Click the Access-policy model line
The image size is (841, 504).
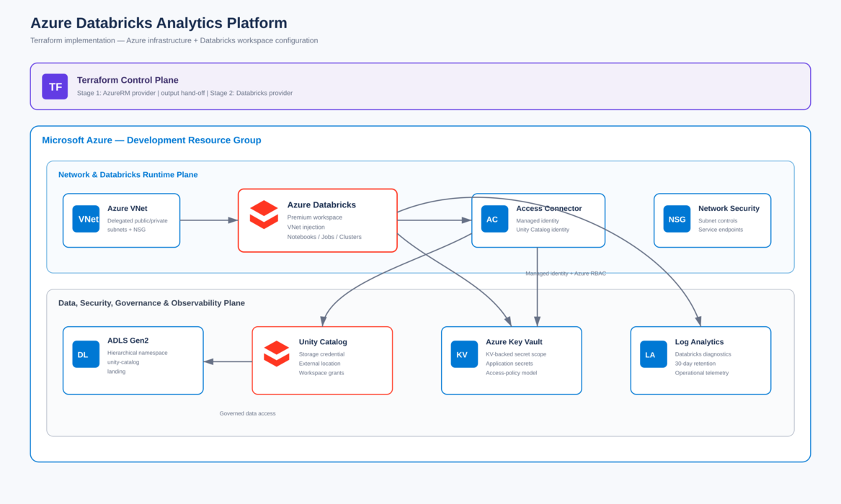(x=511, y=373)
